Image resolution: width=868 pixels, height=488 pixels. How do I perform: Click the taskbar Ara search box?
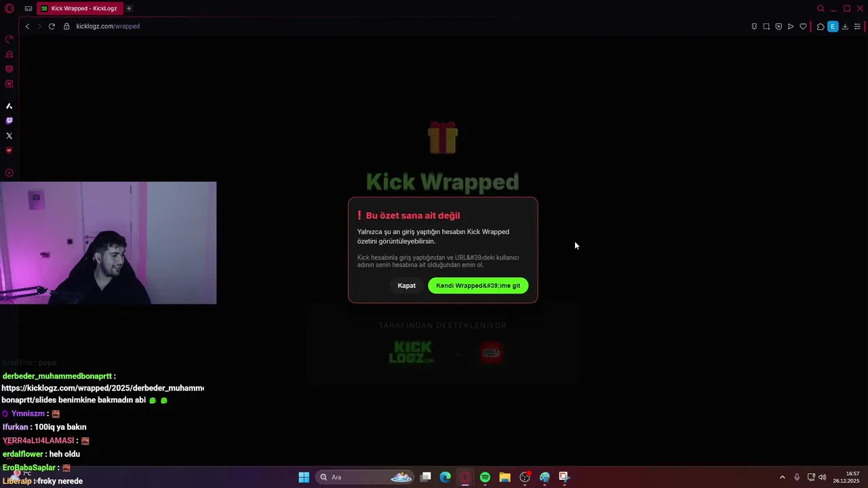[x=366, y=477]
